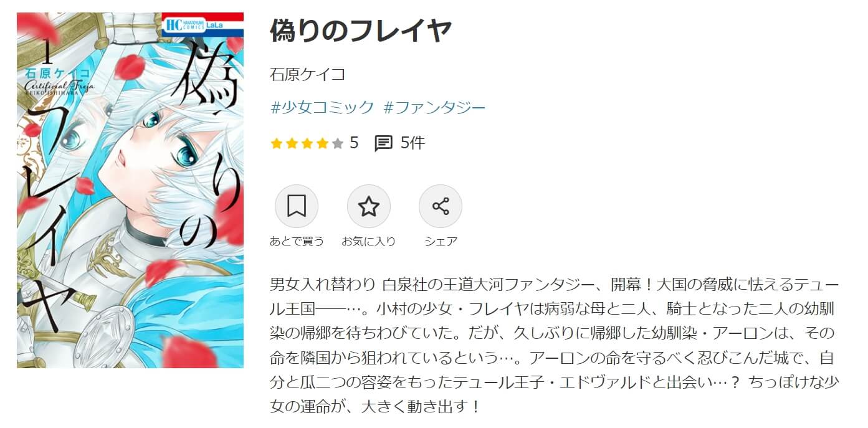Select the third yellow rating star
868x428 pixels.
[x=307, y=144]
